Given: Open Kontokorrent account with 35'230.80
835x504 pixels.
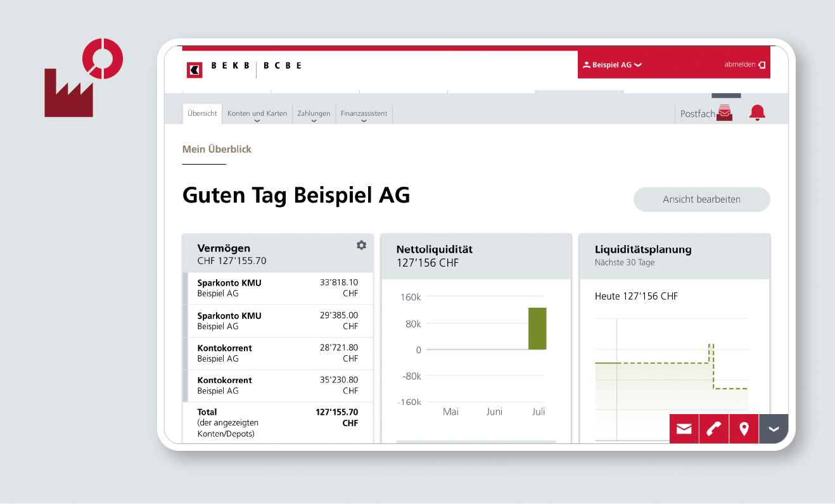Looking at the screenshot, I should (x=277, y=386).
